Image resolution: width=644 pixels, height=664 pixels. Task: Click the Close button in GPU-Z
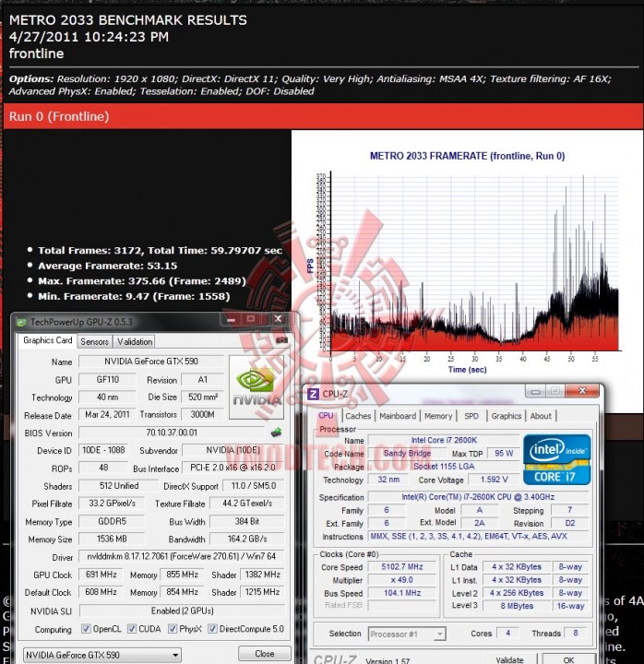tap(265, 654)
